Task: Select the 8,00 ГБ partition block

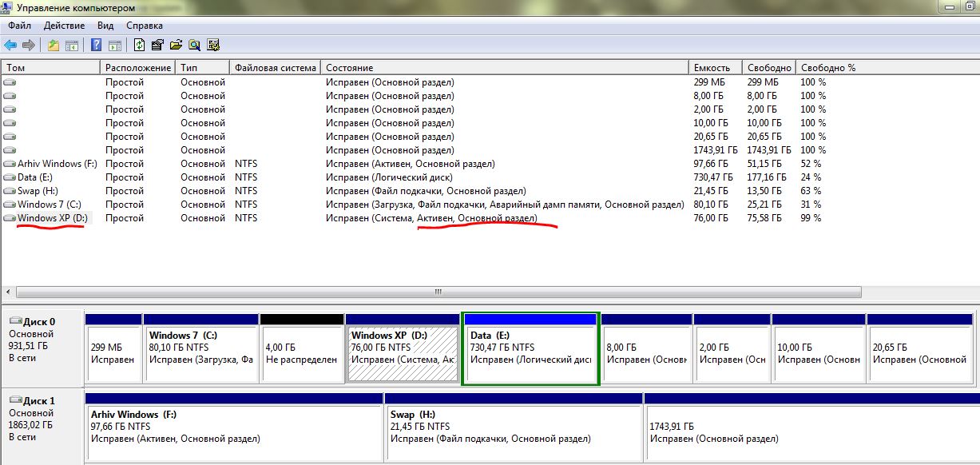Action: (x=646, y=348)
